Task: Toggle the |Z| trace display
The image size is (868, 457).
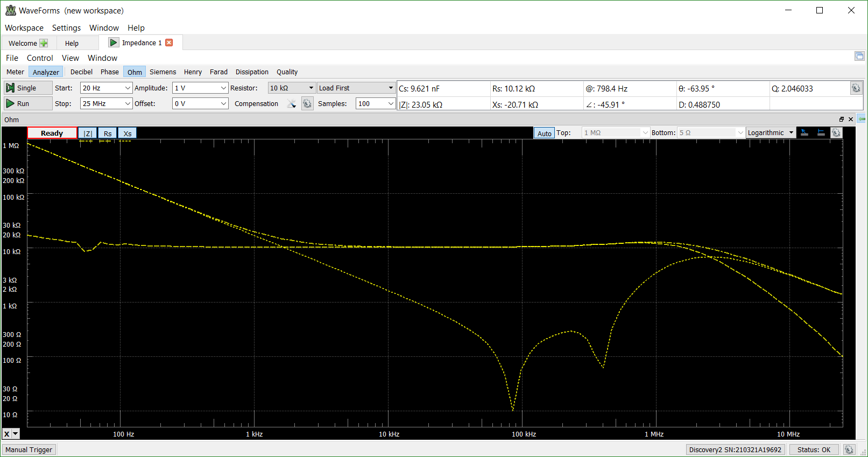Action: (x=88, y=133)
